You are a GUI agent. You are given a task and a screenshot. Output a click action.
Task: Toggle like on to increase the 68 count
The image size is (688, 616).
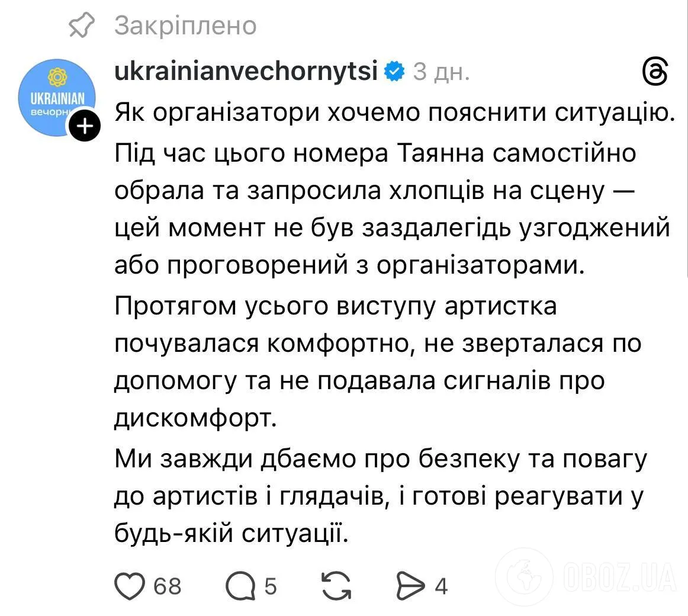pyautogui.click(x=131, y=586)
